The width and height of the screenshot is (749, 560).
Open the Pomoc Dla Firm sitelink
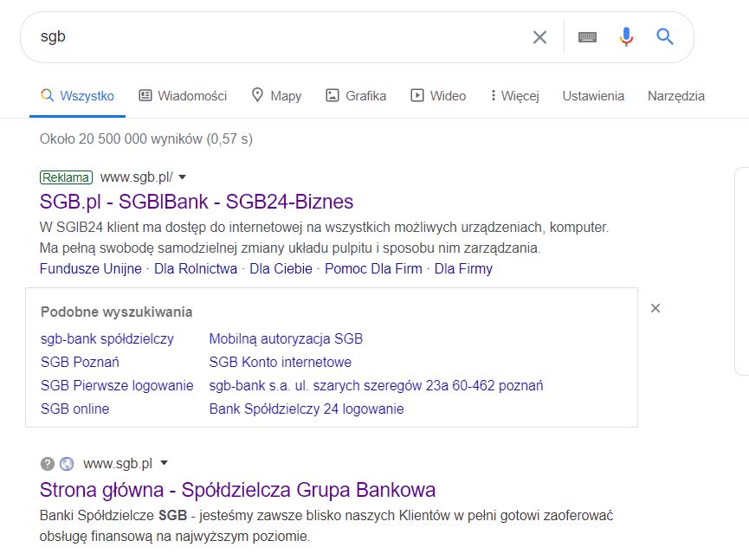(x=373, y=269)
